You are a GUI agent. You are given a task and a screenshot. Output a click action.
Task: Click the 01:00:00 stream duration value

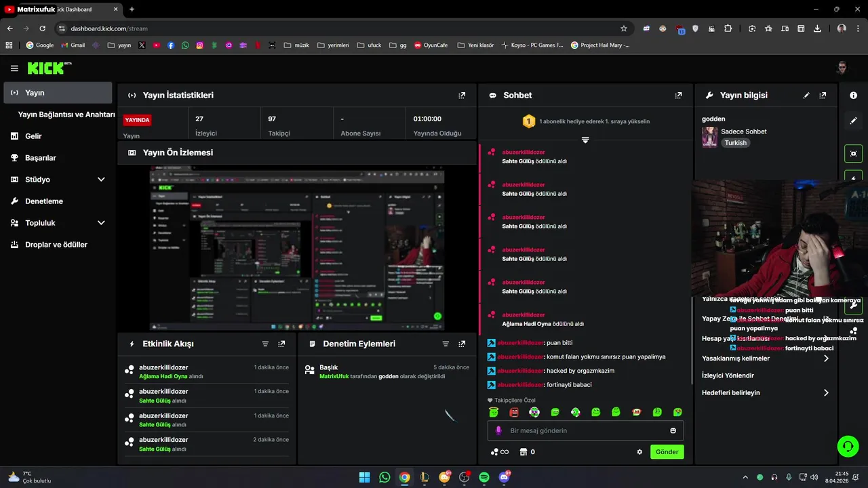click(x=427, y=119)
